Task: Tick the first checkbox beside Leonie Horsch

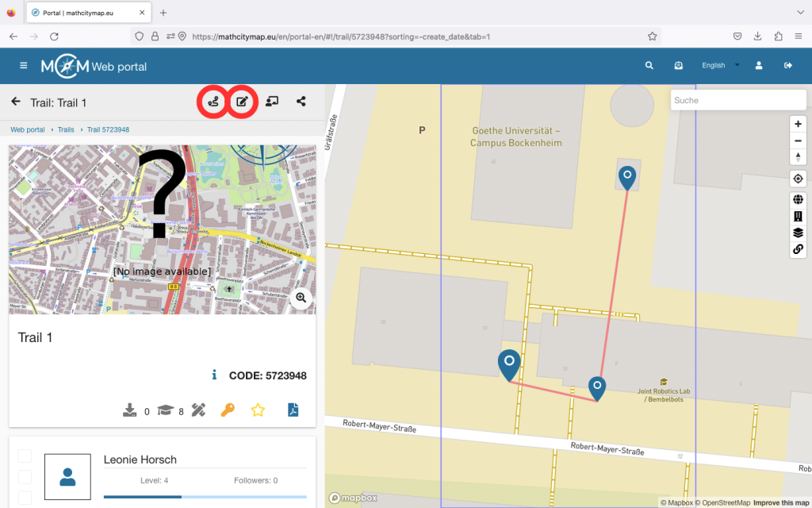Action: pos(25,456)
